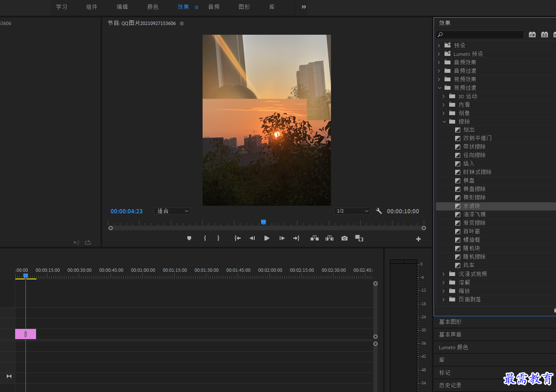Step forward one frame
The height and width of the screenshot is (392, 556).
(282, 238)
